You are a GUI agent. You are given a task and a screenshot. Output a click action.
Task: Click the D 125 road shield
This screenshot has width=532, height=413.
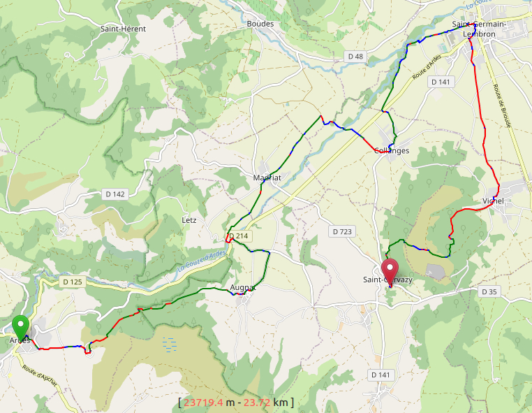click(x=73, y=282)
